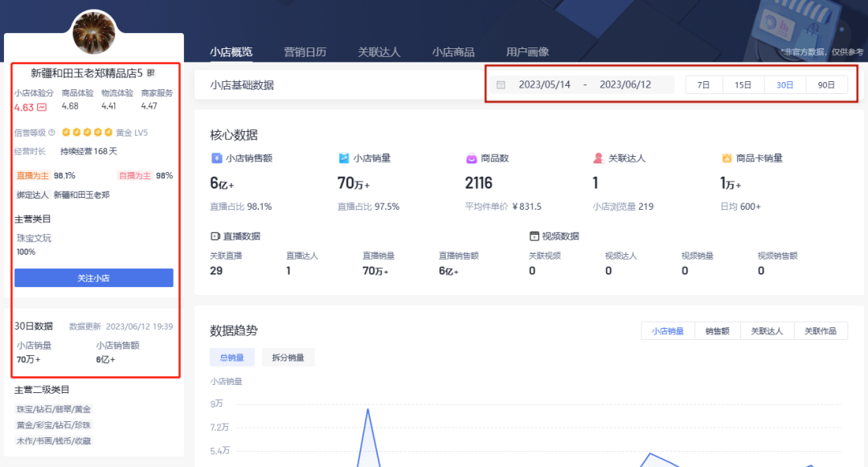The width and height of the screenshot is (868, 467).
Task: Switch to 小店概览 tab
Action: 231,52
